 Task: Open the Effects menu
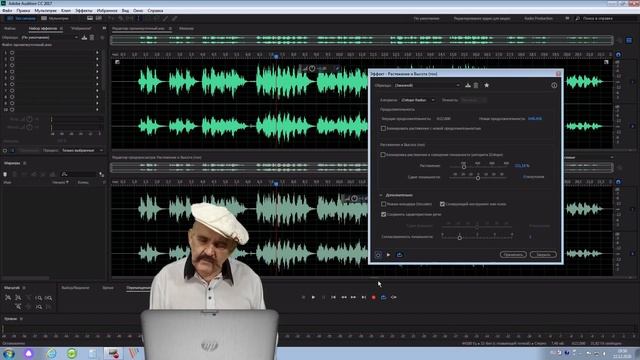coord(84,11)
